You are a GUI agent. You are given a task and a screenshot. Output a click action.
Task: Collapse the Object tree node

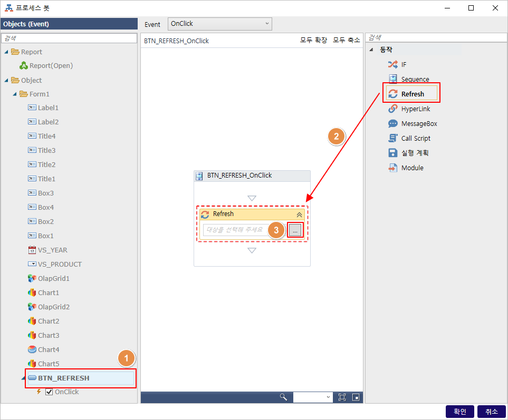point(6,80)
